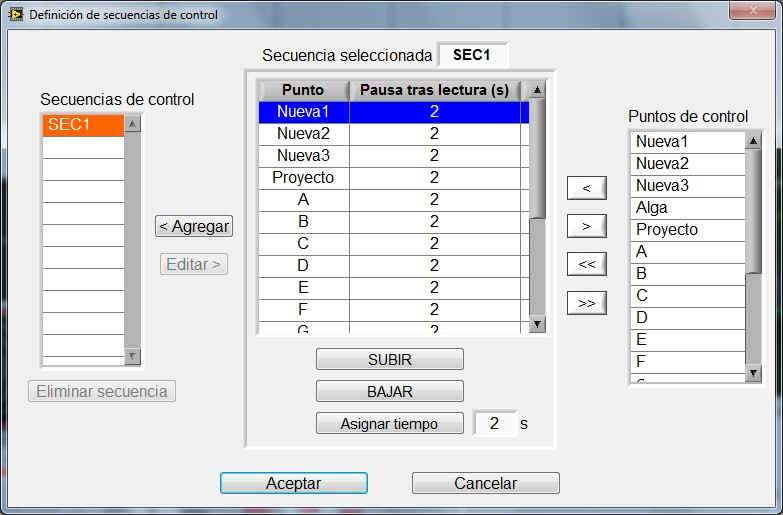Select SEC1 in Secuencias de control
783x515 pixels.
tap(82, 125)
